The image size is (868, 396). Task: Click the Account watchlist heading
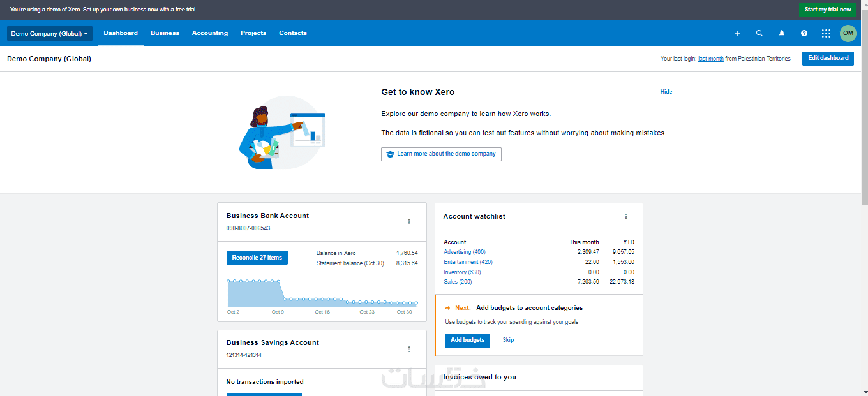point(474,216)
